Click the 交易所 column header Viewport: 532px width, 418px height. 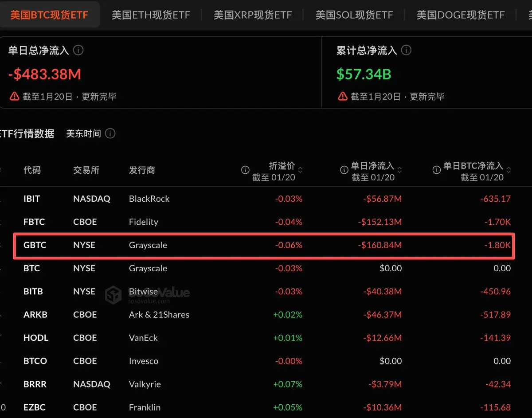click(86, 170)
